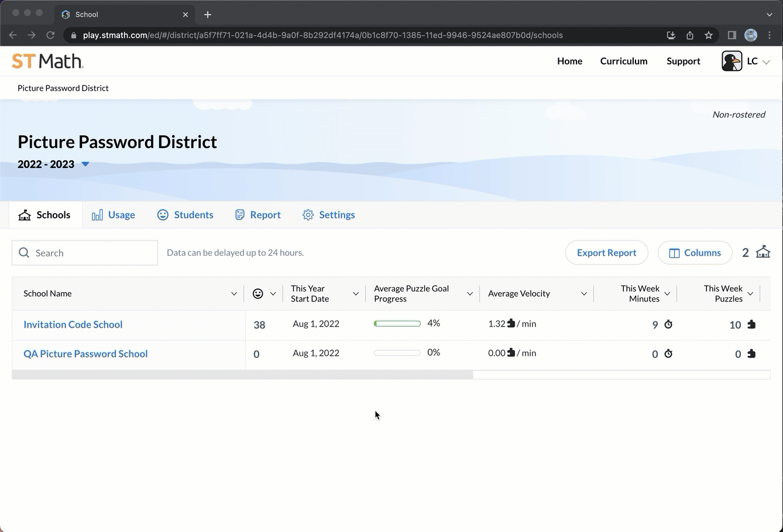Click the ST Math logo

point(47,61)
